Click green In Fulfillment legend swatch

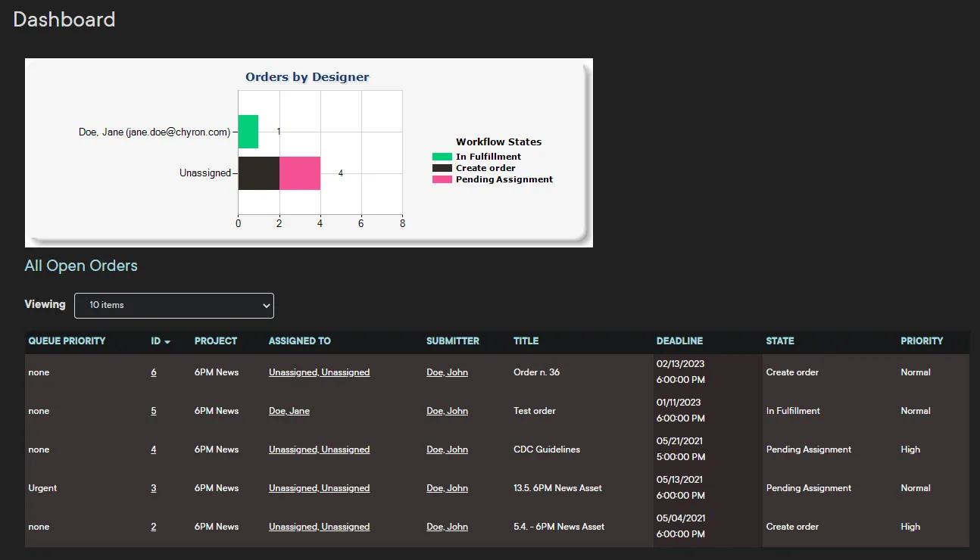(x=442, y=157)
